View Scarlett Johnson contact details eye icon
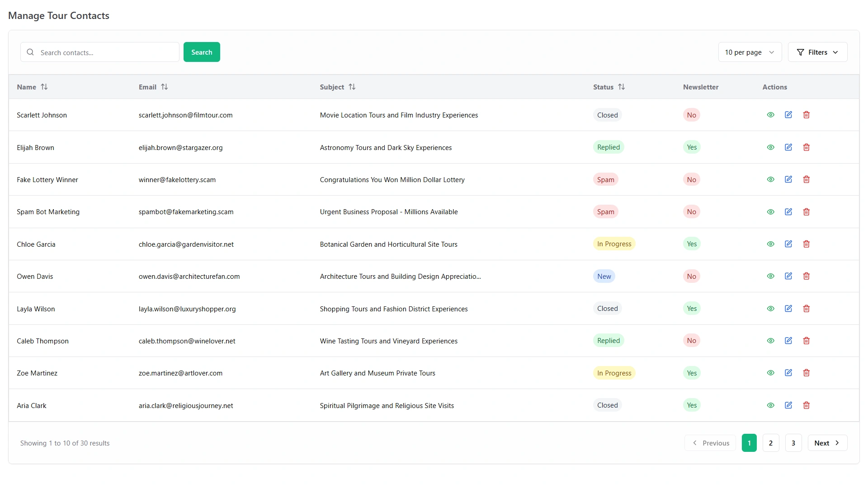The width and height of the screenshot is (868, 488). pyautogui.click(x=771, y=115)
